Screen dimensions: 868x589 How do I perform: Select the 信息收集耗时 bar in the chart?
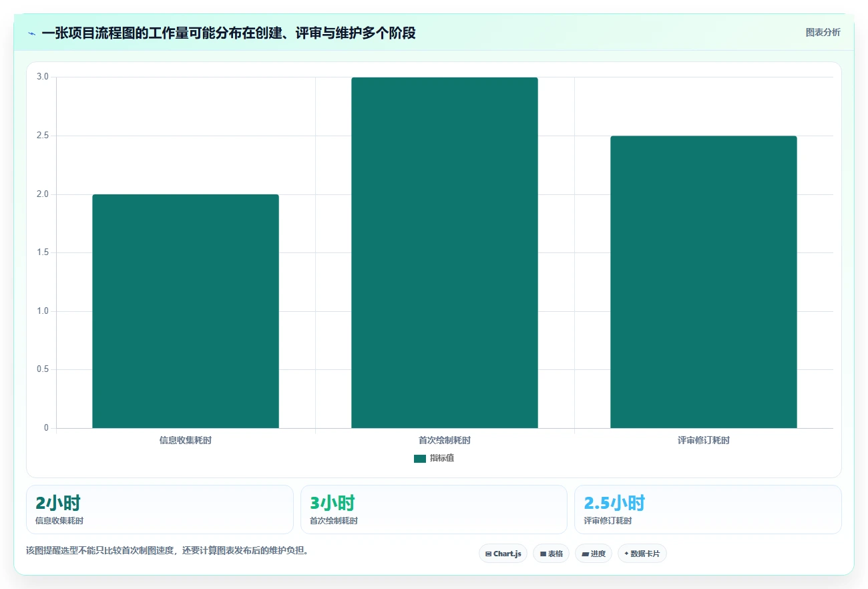click(186, 311)
